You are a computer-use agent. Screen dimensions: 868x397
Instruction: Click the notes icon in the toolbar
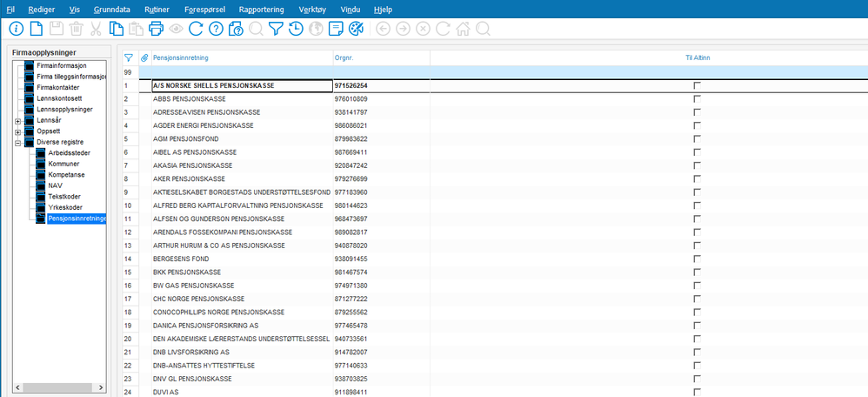pos(336,29)
